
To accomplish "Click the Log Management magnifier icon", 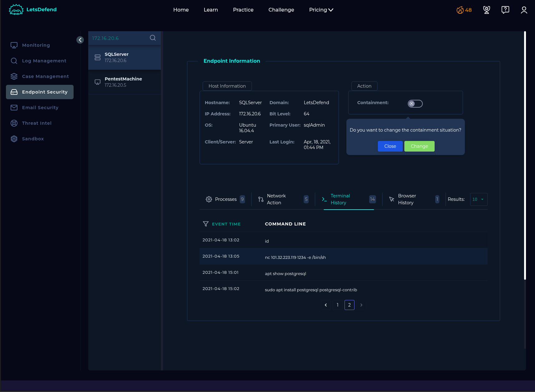I will (x=14, y=61).
